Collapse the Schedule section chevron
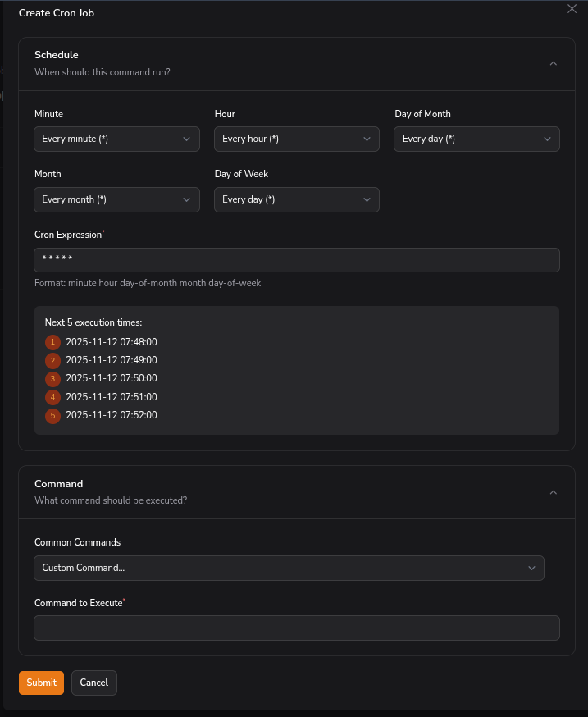The image size is (588, 717). (553, 63)
